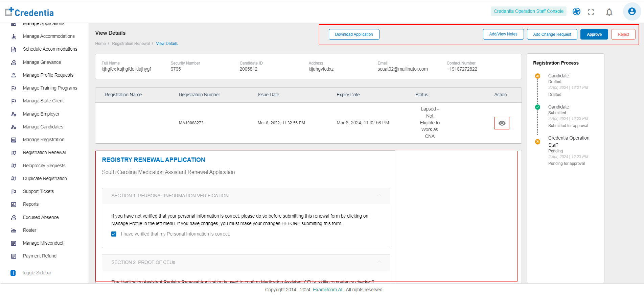Click the Support Tickets flag icon
The height and width of the screenshot is (295, 644).
coord(14,192)
